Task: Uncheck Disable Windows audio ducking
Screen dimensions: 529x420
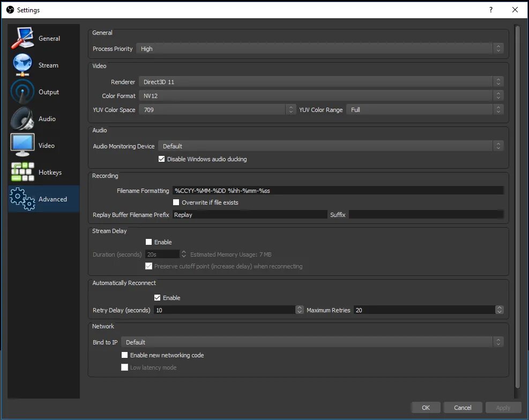Action: [162, 159]
